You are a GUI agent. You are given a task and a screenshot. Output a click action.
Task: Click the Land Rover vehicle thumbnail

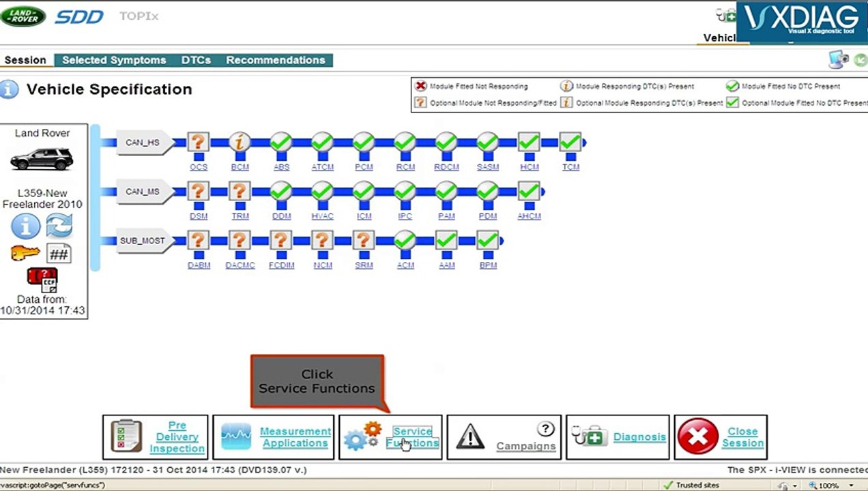(42, 159)
